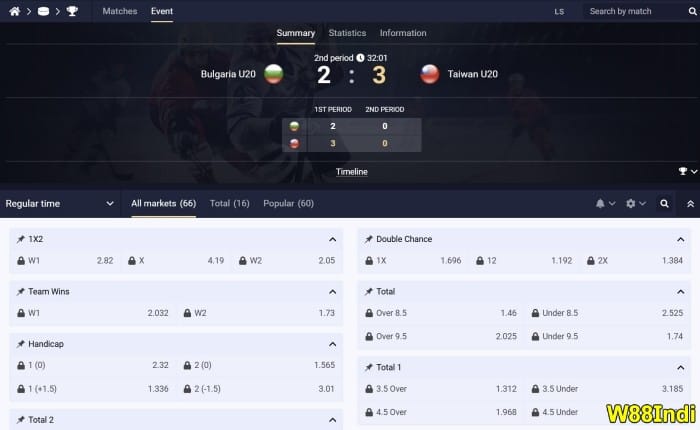Open the settings gear menu
Image resolution: width=700 pixels, height=430 pixels.
tap(634, 203)
